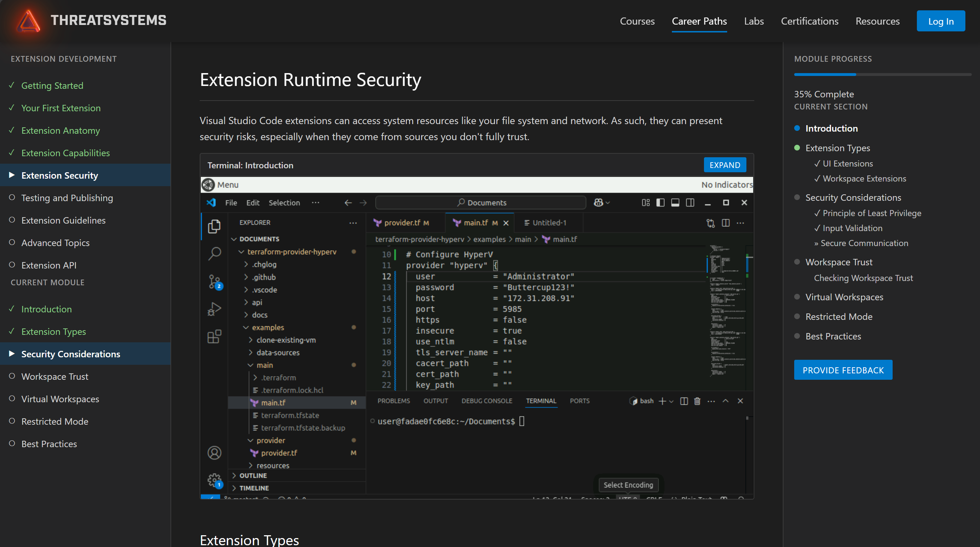This screenshot has width=980, height=547.
Task: Kill terminal with the trash icon
Action: coord(697,401)
